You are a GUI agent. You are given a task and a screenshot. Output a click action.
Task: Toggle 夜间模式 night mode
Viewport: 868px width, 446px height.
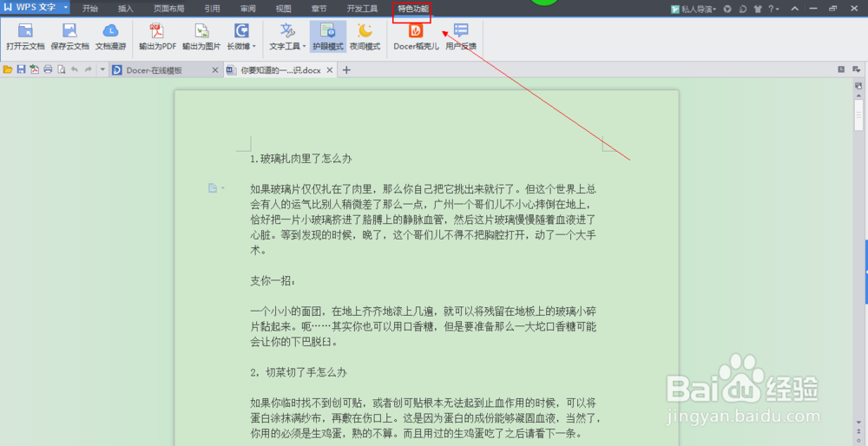point(365,37)
